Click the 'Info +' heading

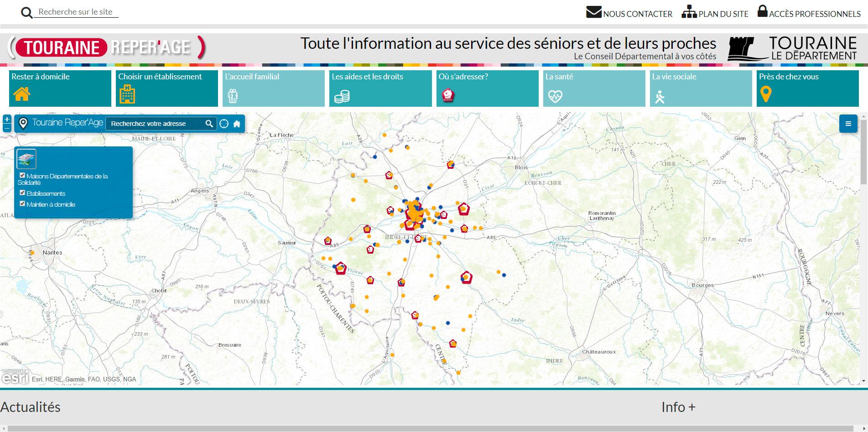coord(678,407)
